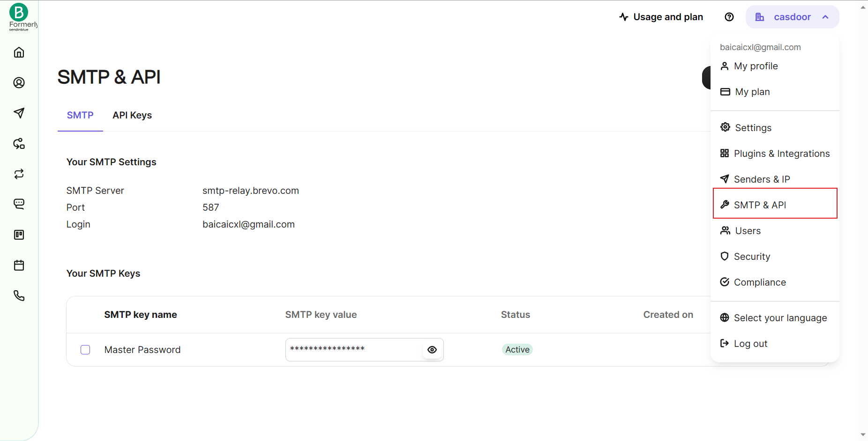Open Meetings calendar icon in sidebar
The width and height of the screenshot is (868, 441).
click(19, 265)
